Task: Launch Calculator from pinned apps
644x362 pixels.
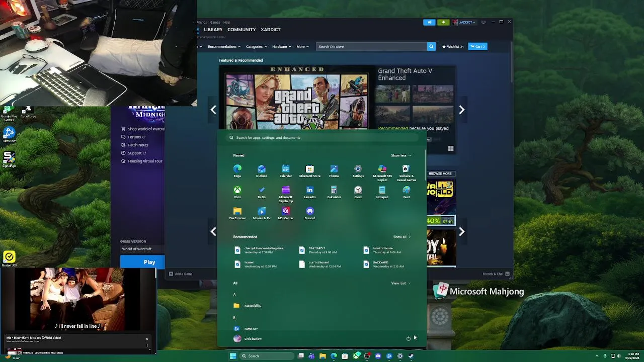Action: (334, 192)
